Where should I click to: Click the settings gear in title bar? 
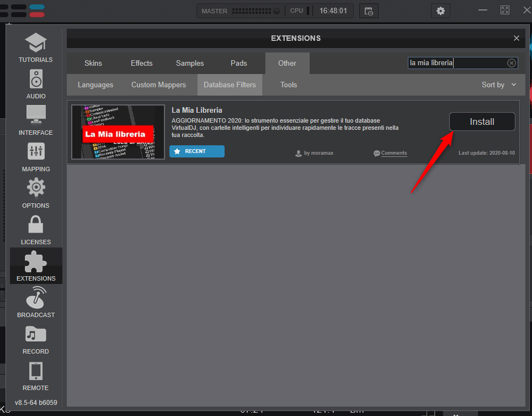(440, 11)
